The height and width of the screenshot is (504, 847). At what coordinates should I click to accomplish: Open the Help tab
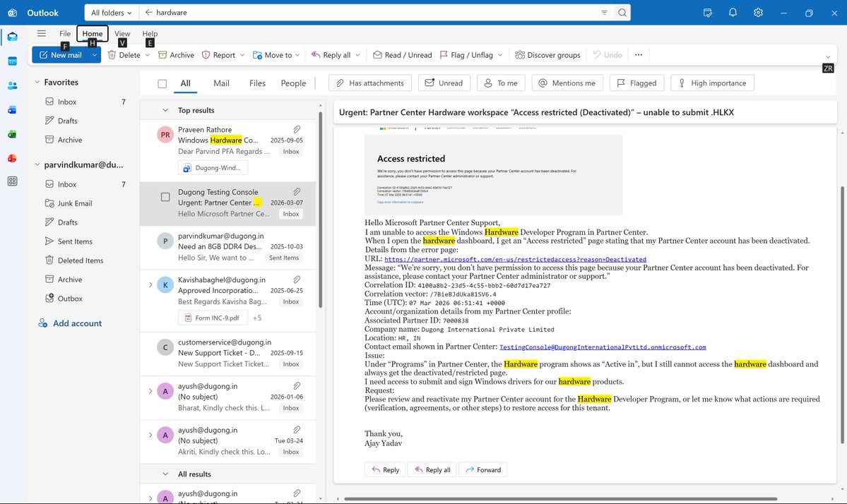pyautogui.click(x=150, y=33)
